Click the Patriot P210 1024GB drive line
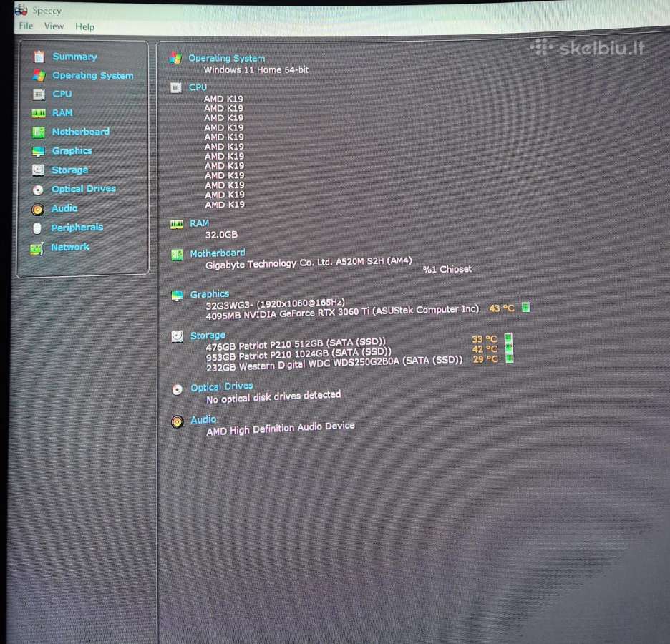Screen dimensions: 670x644 tap(298, 354)
